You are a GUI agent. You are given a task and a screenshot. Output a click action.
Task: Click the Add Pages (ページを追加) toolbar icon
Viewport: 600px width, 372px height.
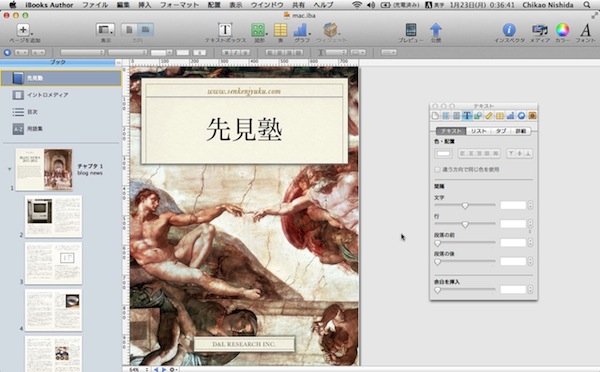[x=24, y=29]
